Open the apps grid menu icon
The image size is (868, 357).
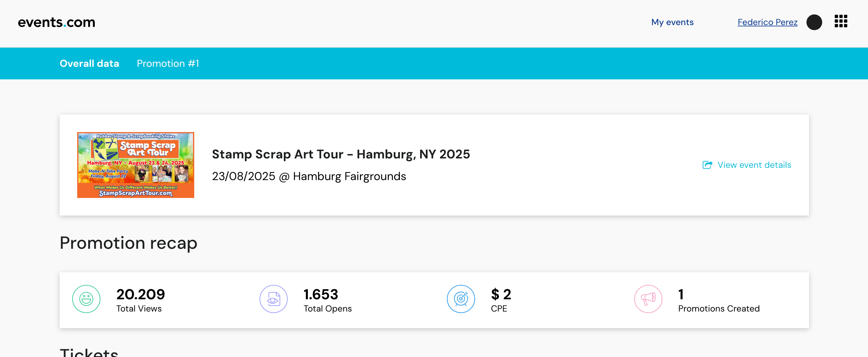coord(841,22)
